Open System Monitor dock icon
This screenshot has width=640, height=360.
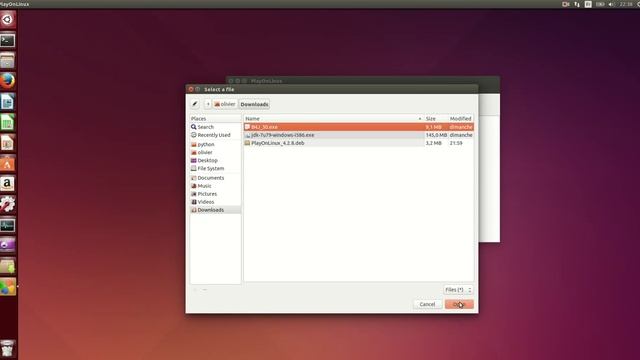(8, 225)
